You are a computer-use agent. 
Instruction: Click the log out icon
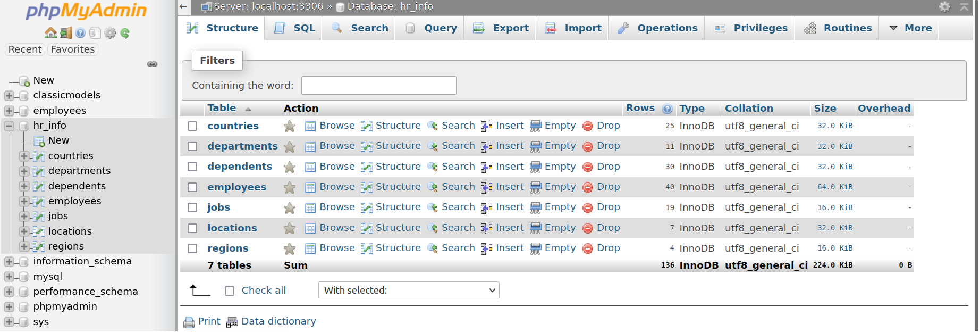click(x=65, y=33)
